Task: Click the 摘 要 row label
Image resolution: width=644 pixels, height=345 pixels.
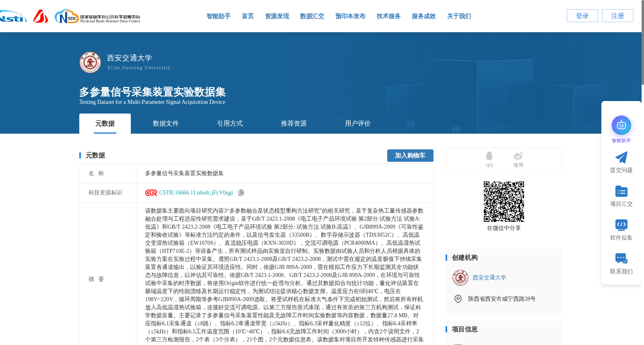Action: (96, 279)
